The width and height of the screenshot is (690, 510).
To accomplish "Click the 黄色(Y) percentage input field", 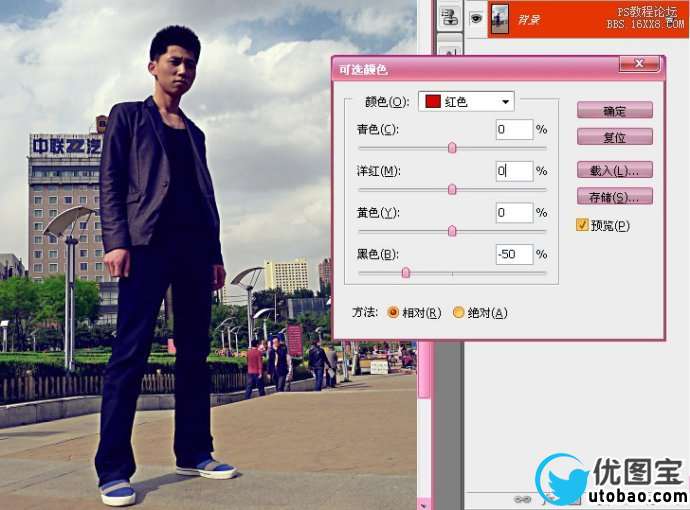I will point(514,213).
